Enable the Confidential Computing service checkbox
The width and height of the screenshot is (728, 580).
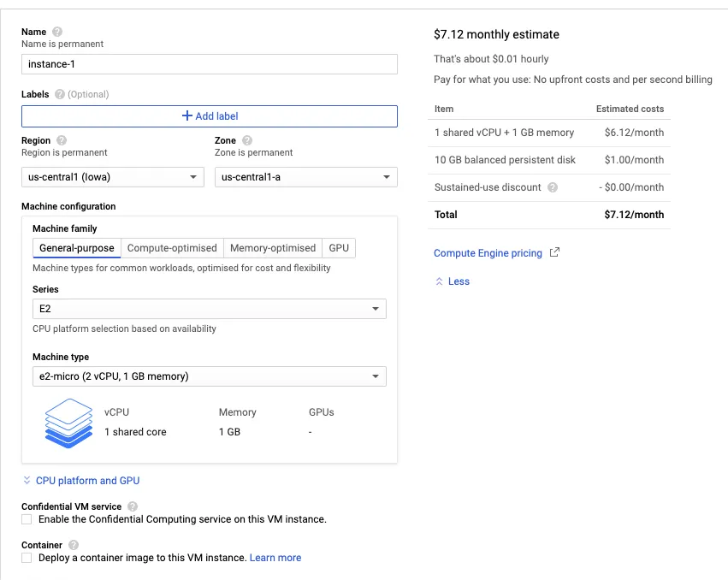[27, 519]
